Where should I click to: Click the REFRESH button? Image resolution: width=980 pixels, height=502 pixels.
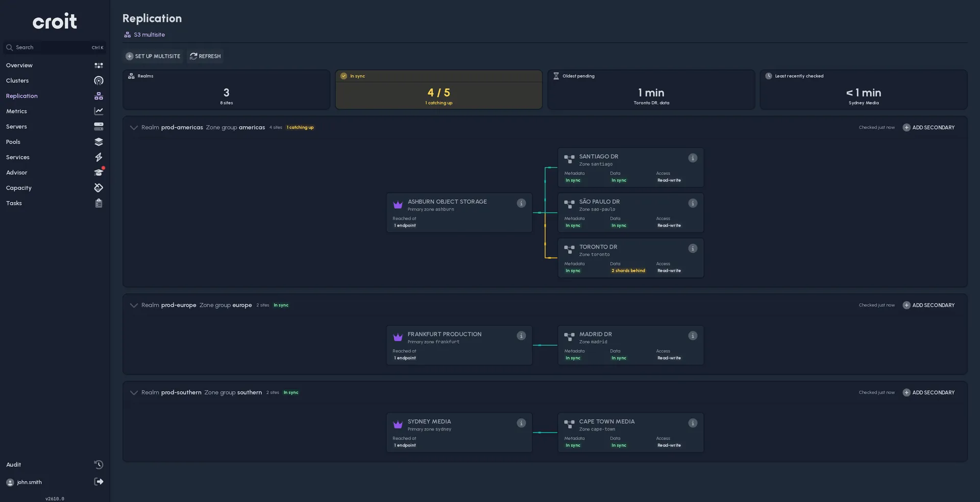[x=205, y=56]
